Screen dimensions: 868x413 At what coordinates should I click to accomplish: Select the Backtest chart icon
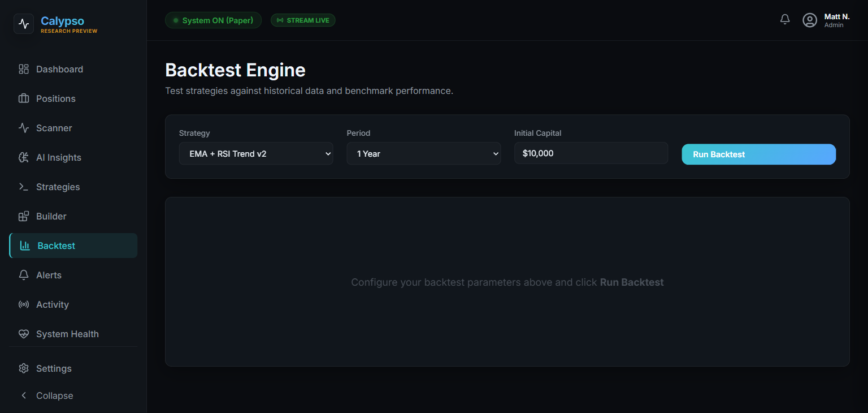(x=23, y=246)
